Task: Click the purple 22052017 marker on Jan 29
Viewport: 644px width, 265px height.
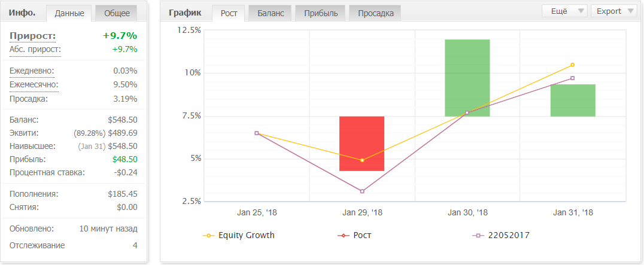Action: click(x=362, y=191)
